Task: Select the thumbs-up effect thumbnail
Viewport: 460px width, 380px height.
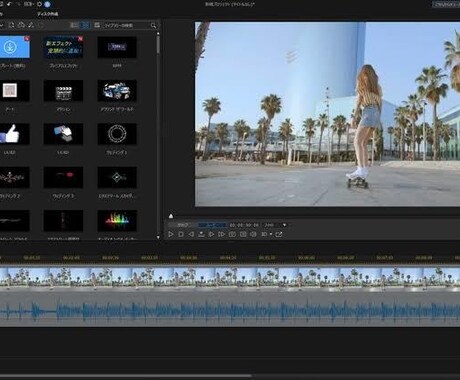Action: [x=14, y=134]
